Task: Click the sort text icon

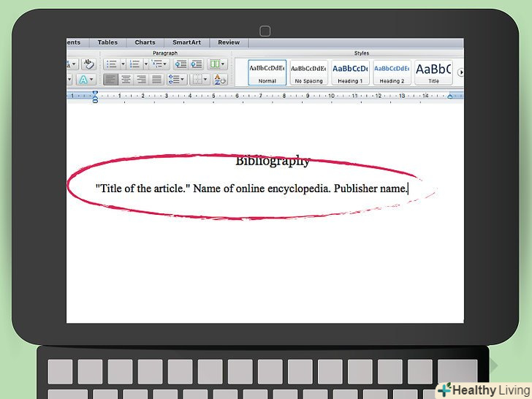Action: click(x=218, y=79)
